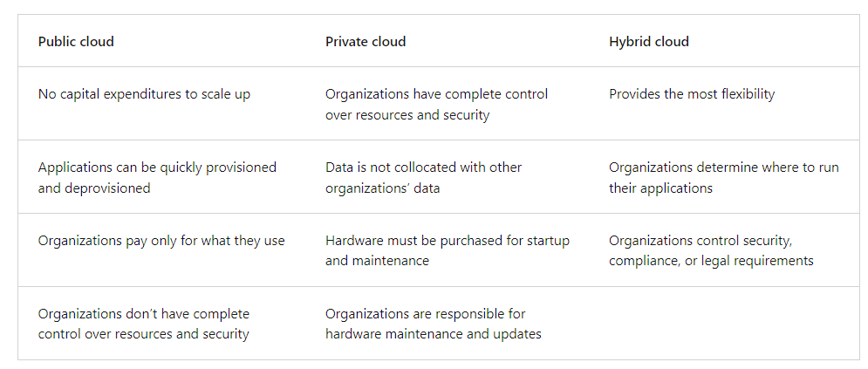Click the word "deprovisioned"
This screenshot has height=369, width=868.
point(108,187)
